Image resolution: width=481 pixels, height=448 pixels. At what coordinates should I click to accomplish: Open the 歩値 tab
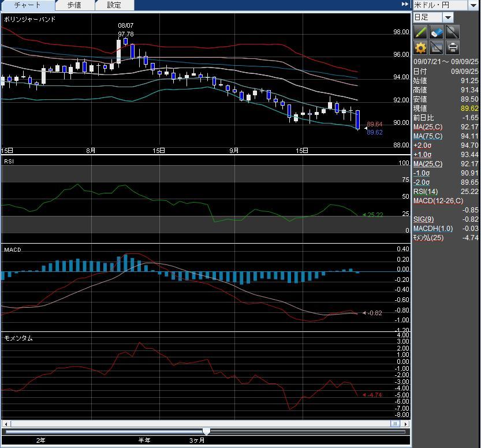pos(74,5)
